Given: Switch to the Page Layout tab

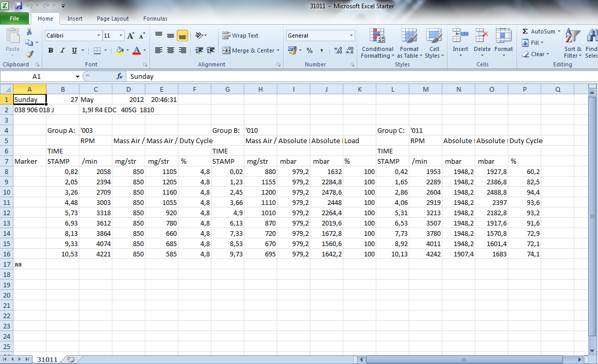Looking at the screenshot, I should (x=113, y=19).
